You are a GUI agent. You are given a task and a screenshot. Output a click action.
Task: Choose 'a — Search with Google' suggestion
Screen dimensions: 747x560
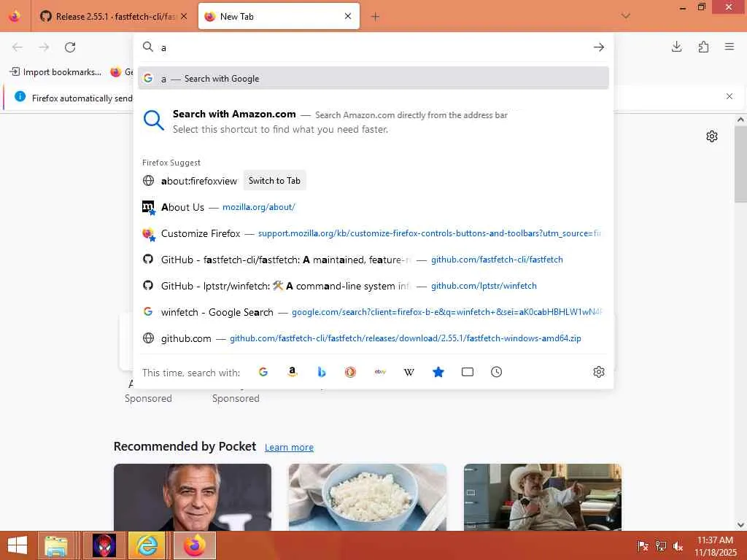tap(373, 79)
